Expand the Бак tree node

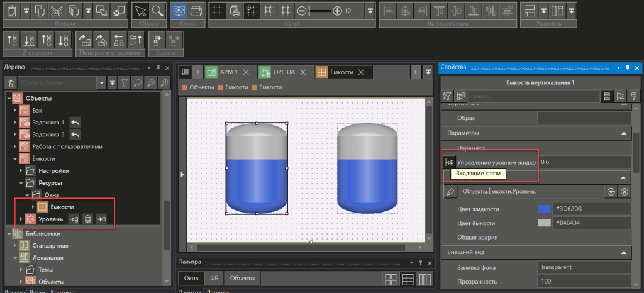click(x=15, y=111)
